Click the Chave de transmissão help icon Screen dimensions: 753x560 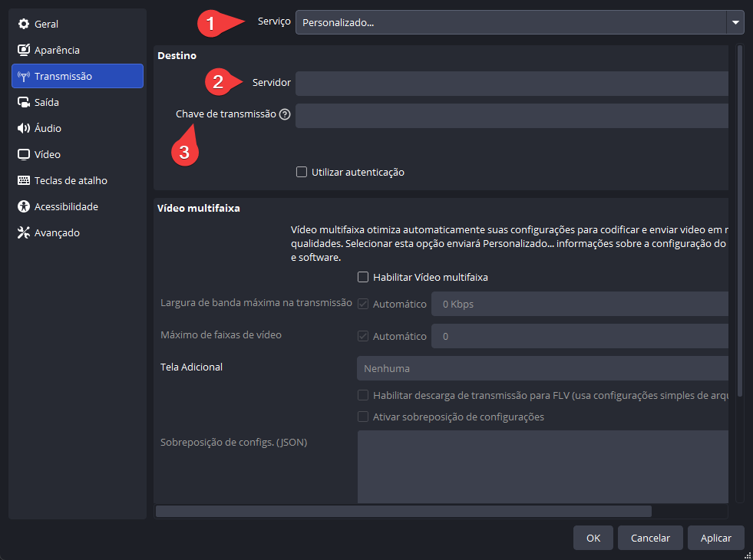point(285,114)
